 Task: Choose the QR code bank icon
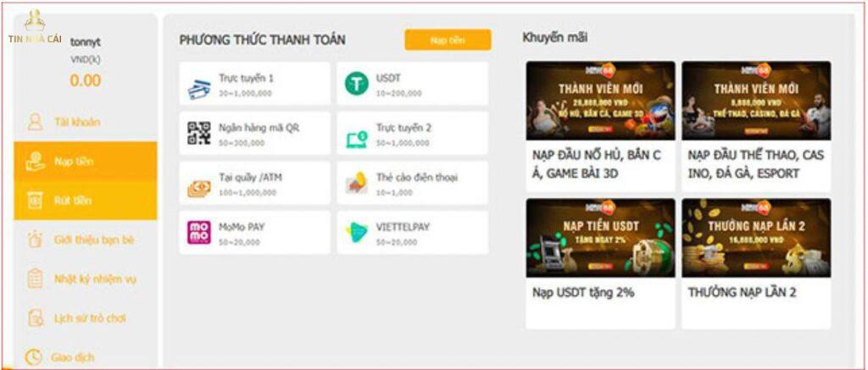click(198, 133)
